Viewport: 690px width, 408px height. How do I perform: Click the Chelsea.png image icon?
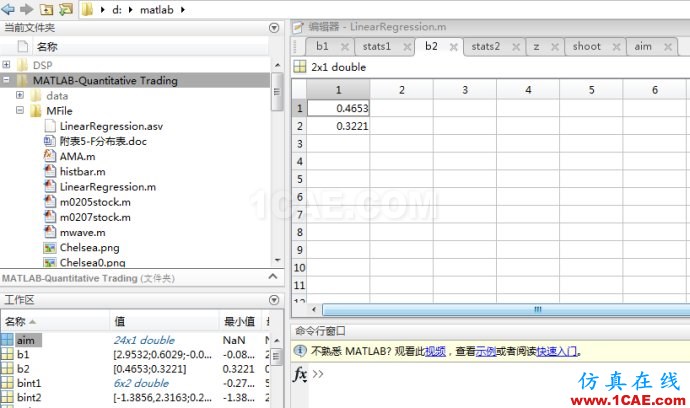point(50,248)
